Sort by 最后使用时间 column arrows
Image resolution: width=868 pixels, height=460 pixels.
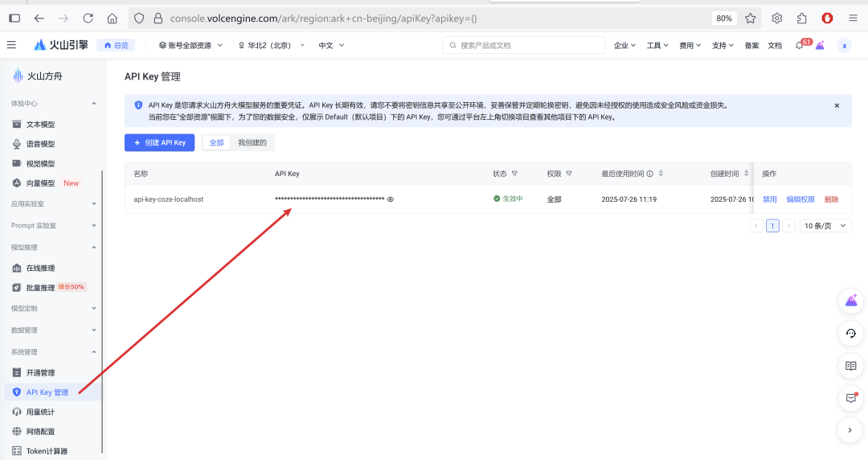661,174
